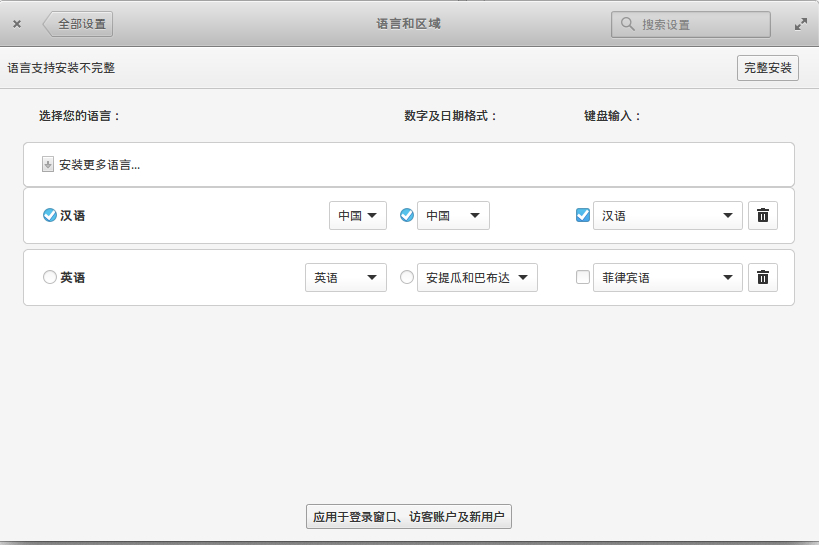Expand the 安提瓜和巴布达 format dropdown

click(477, 277)
